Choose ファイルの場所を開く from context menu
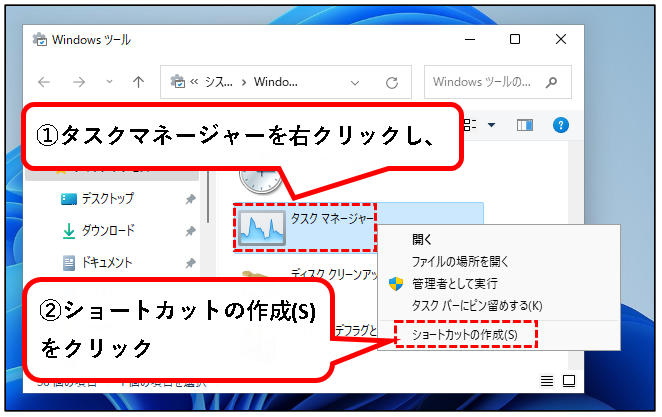Image resolution: width=662 pixels, height=417 pixels. click(460, 262)
